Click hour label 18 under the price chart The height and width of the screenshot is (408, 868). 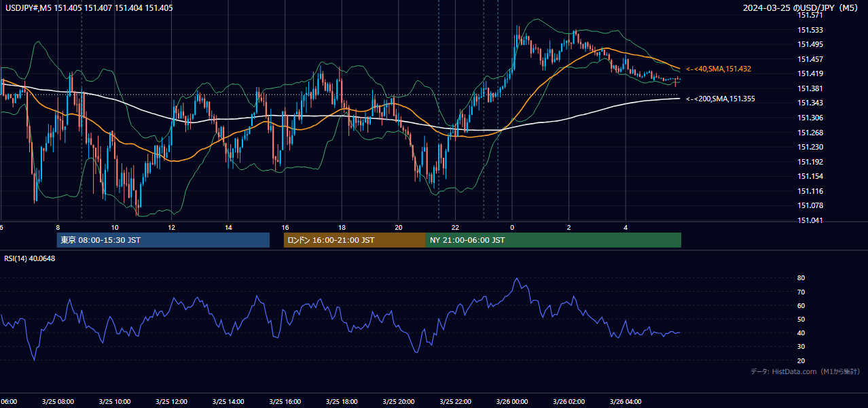(342, 228)
